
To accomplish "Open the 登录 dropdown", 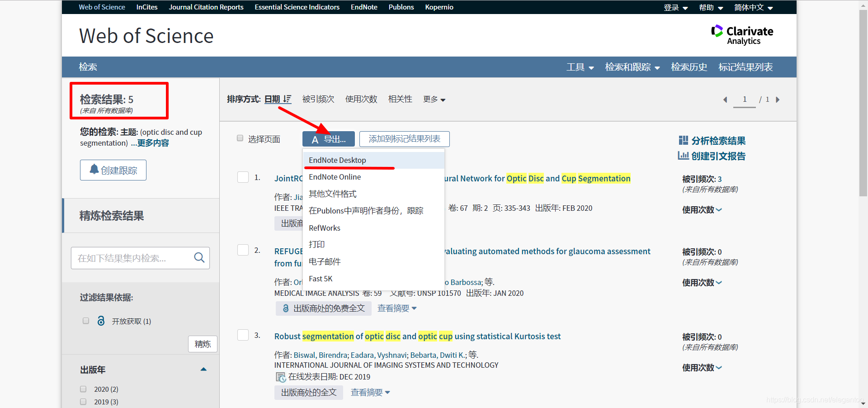I will tap(676, 7).
